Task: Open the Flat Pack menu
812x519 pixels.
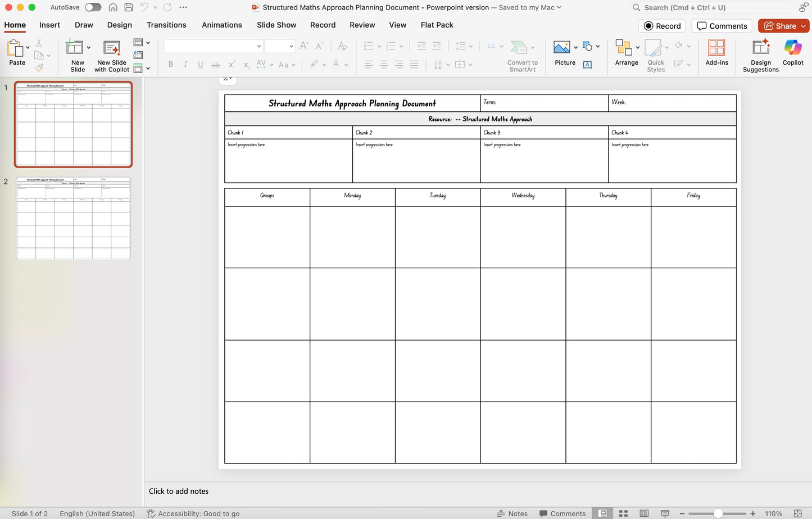Action: click(x=437, y=25)
